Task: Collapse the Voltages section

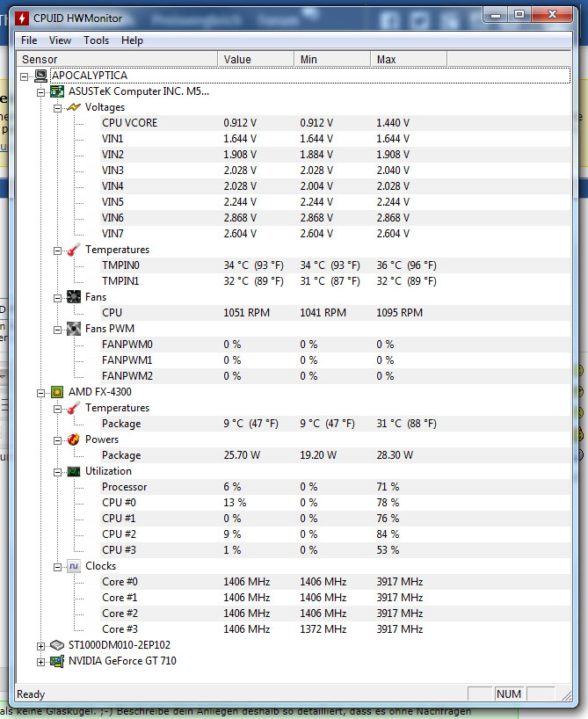Action: 57,109
